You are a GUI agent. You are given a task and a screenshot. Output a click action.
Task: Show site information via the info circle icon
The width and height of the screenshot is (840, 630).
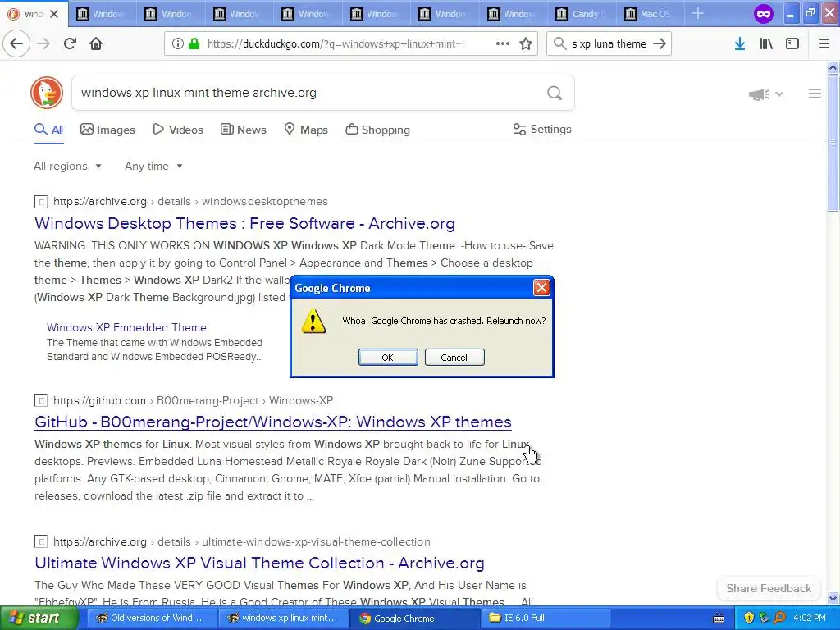click(177, 43)
